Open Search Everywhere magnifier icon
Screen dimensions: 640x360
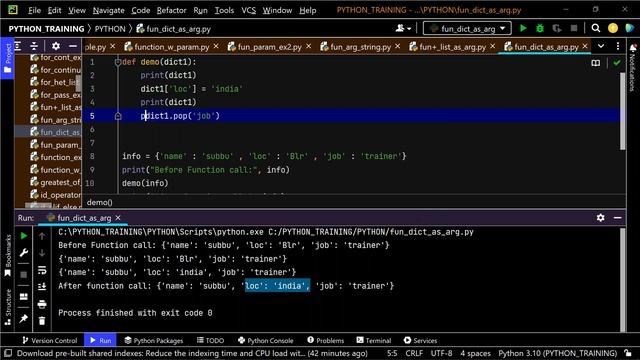pyautogui.click(x=596, y=28)
